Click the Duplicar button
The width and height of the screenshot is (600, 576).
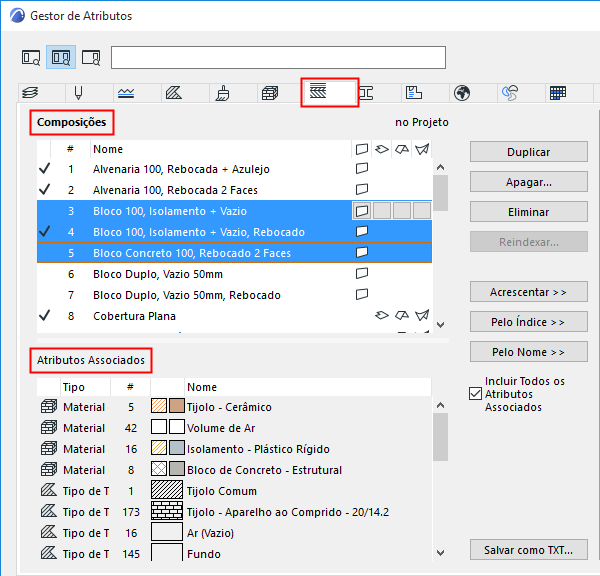coord(528,152)
